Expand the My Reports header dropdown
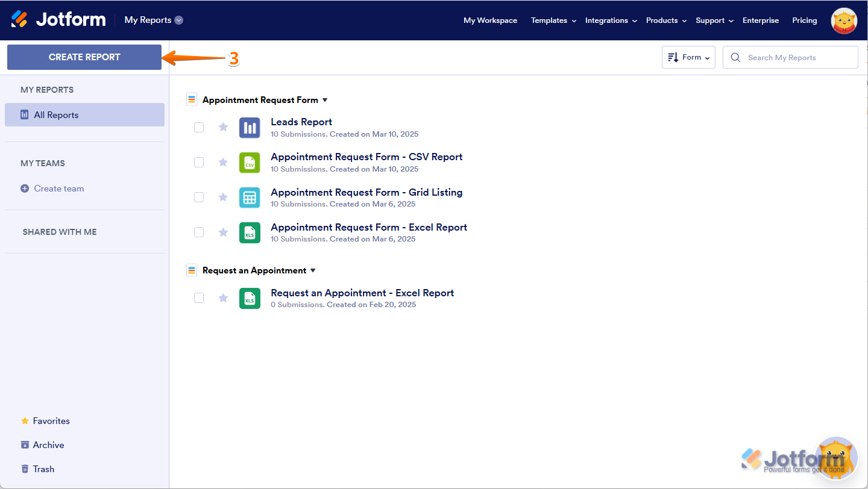The image size is (868, 489). click(178, 20)
